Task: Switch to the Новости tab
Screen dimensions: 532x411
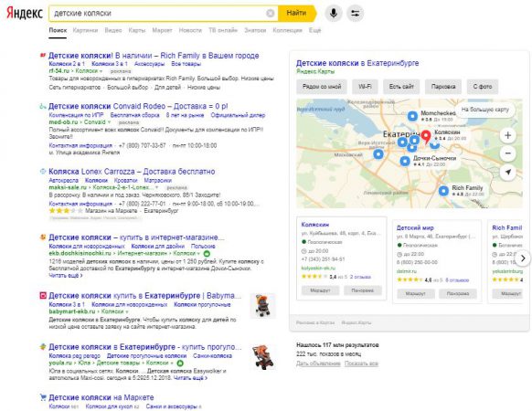Action: [x=190, y=30]
